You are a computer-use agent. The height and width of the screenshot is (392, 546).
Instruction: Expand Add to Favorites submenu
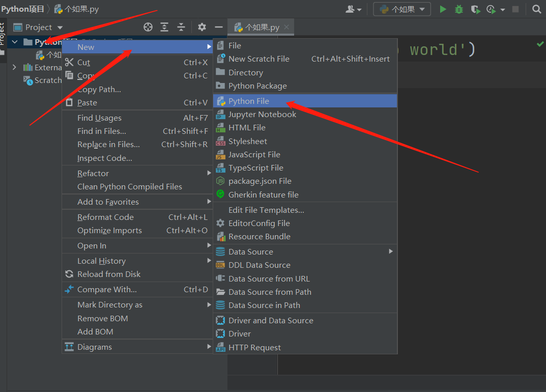(137, 202)
